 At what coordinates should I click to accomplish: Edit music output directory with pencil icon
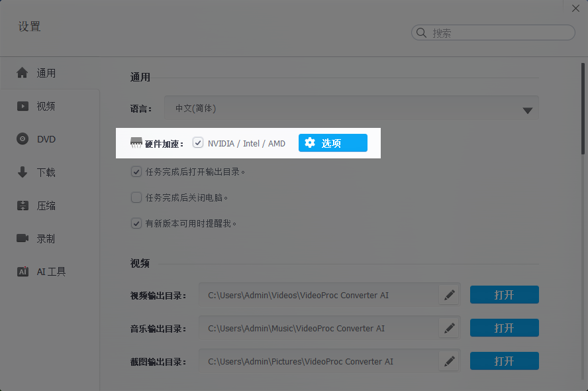point(449,328)
